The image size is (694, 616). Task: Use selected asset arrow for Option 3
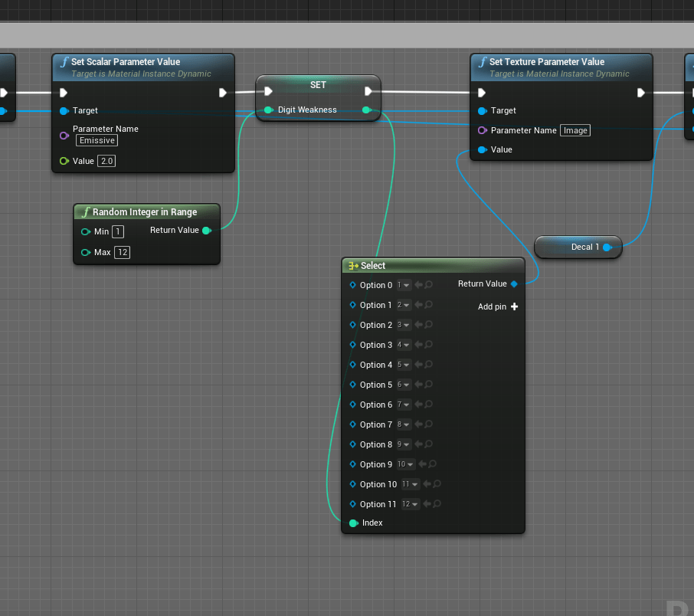tap(419, 345)
